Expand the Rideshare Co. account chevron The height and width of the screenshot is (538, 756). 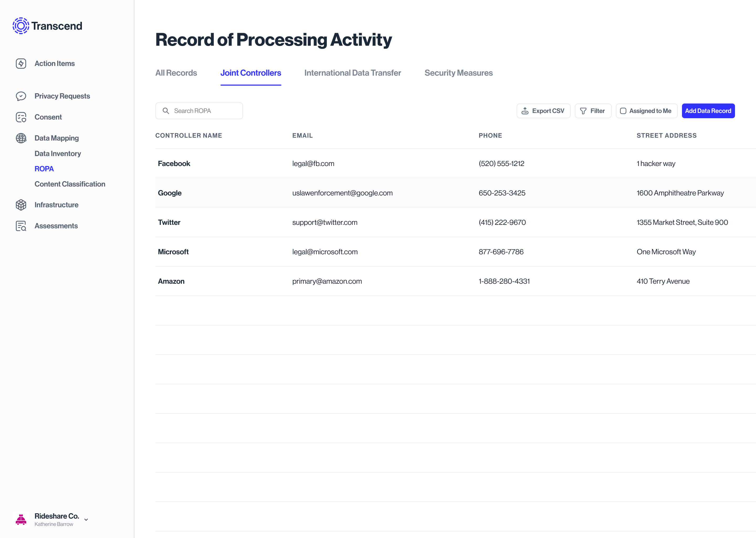click(86, 519)
